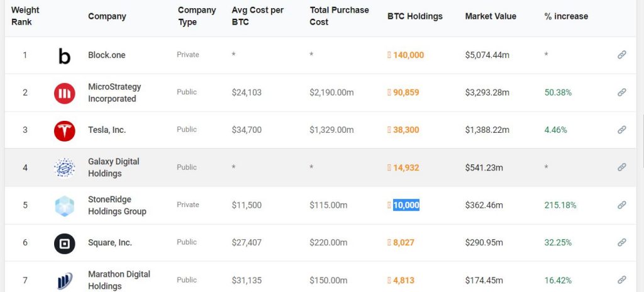Click the $3,293.28m market value

[x=487, y=93]
